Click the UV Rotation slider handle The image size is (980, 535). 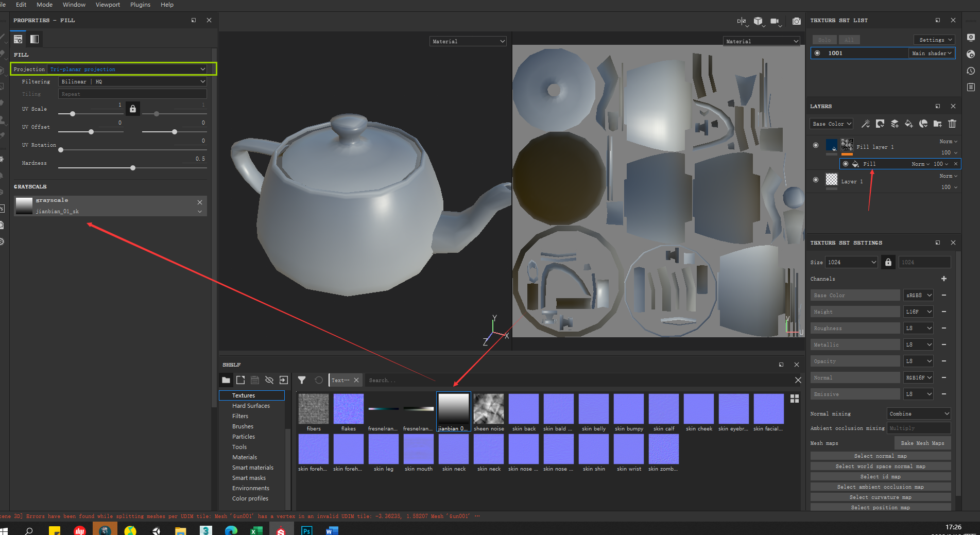tap(61, 150)
